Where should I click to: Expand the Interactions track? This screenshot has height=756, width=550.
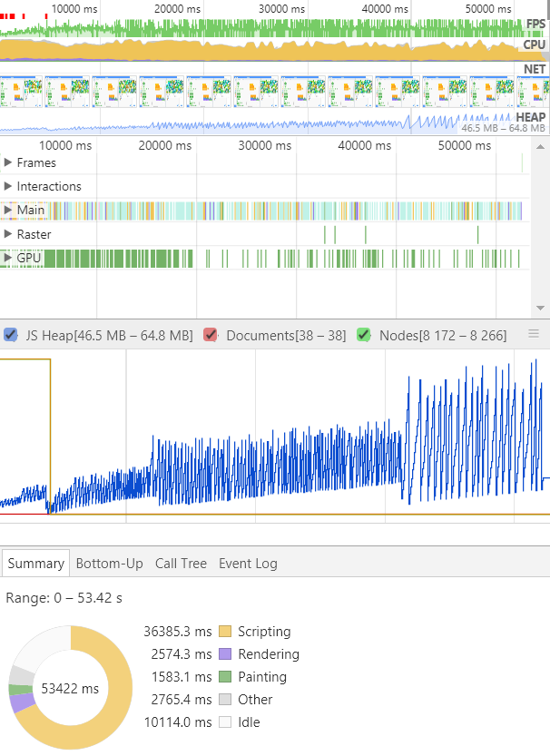coord(7,186)
